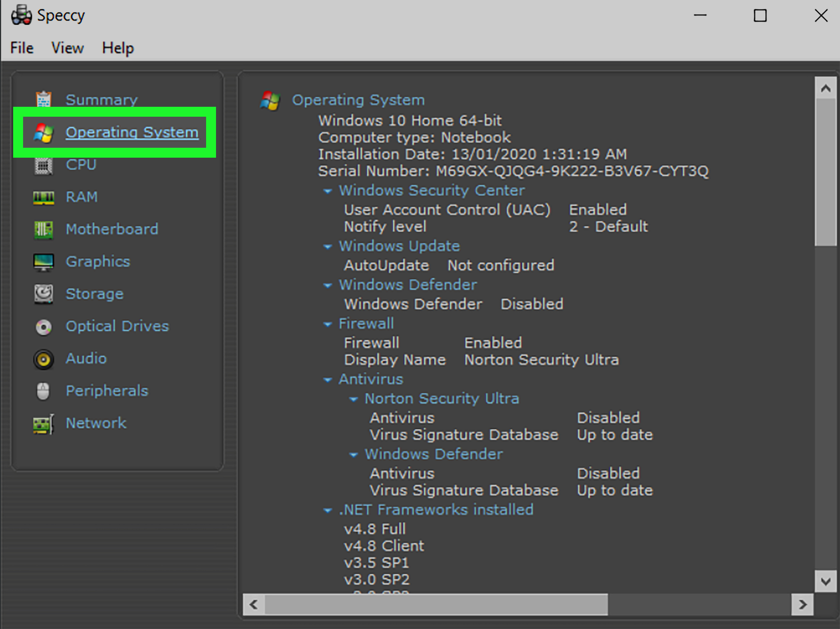This screenshot has height=629, width=840.
Task: Collapse the Windows Defender subsection under Antivirus
Action: [x=354, y=455]
